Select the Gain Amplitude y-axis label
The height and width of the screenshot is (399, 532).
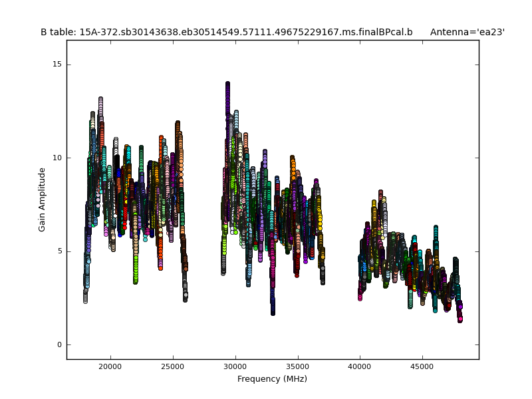pos(42,199)
